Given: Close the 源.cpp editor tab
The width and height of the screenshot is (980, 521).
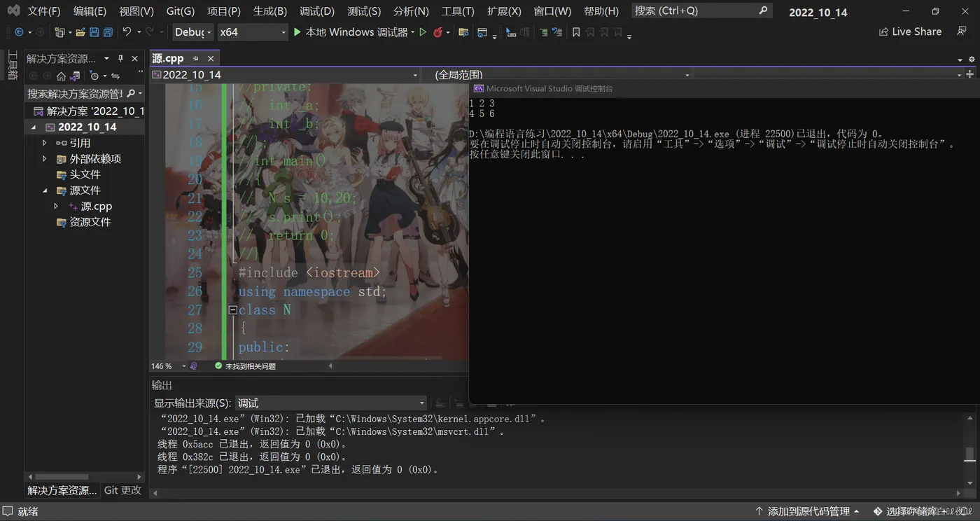Looking at the screenshot, I should (210, 58).
